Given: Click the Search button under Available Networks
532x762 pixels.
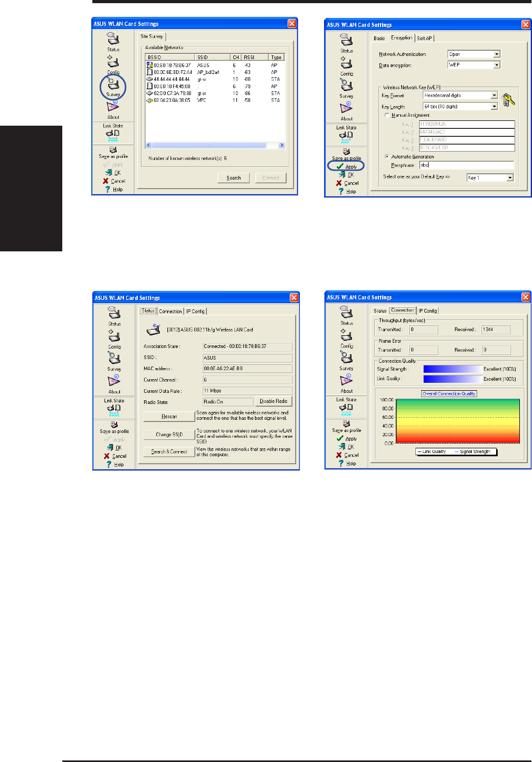Looking at the screenshot, I should click(x=234, y=178).
